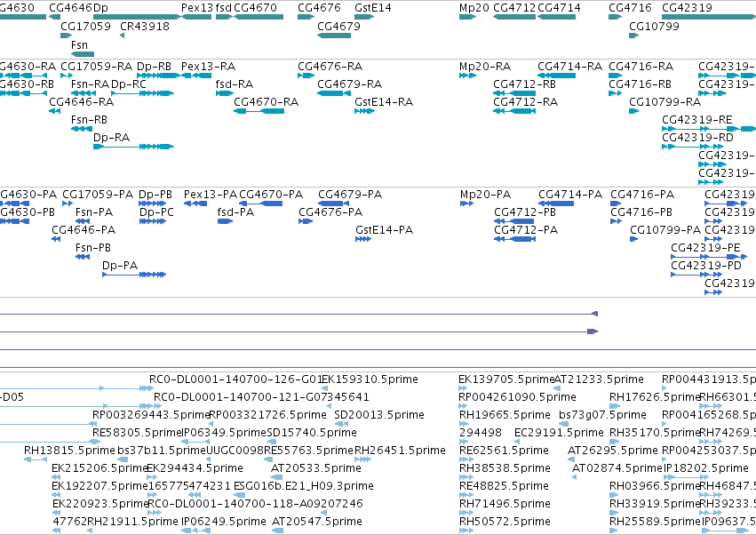Click EST EK220923.5prime
The image size is (756, 535).
(100, 504)
